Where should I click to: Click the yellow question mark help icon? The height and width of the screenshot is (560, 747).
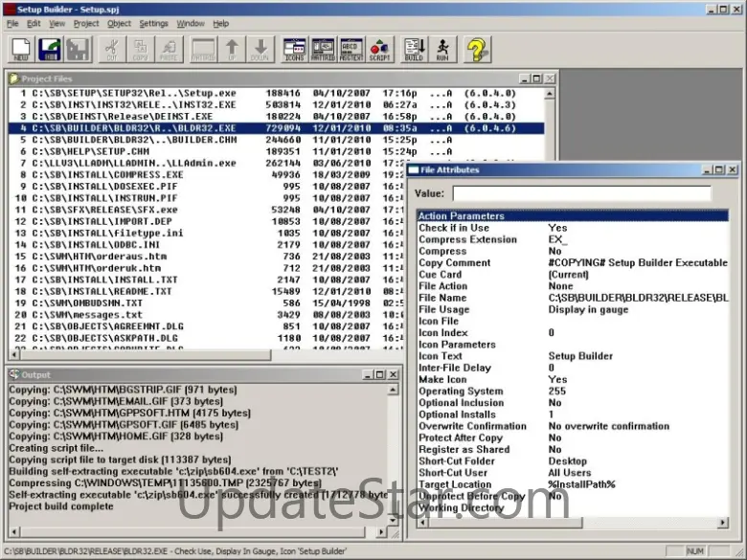pos(477,49)
